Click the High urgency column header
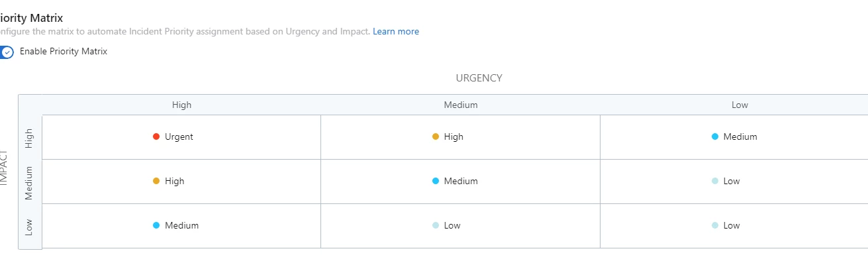 (181, 105)
